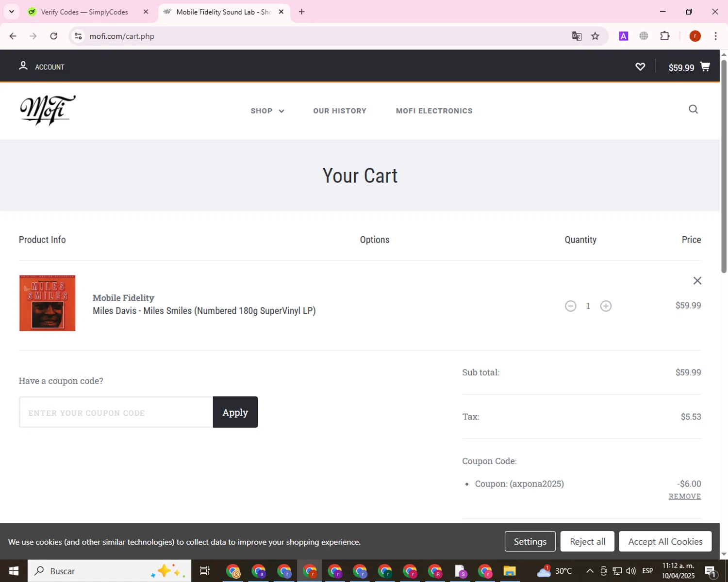This screenshot has height=582, width=728.
Task: Open Task View in taskbar
Action: pyautogui.click(x=205, y=571)
